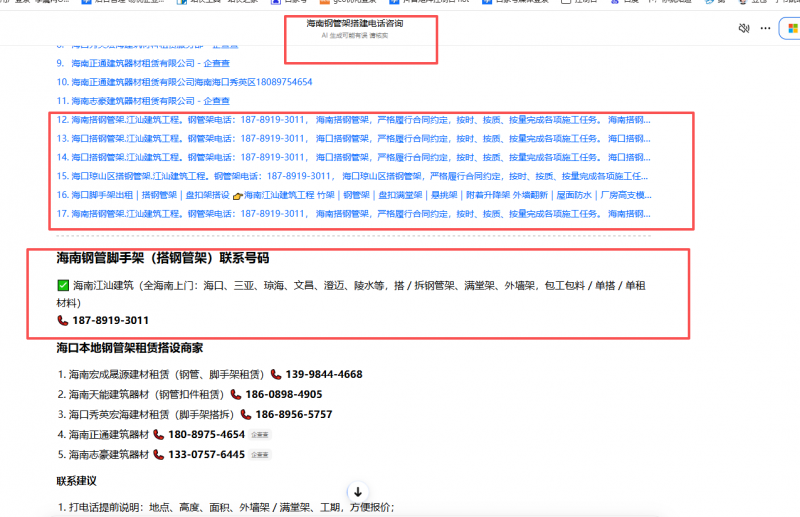The image size is (800, 517).
Task: Click phone number 186-8956-5757
Action: [x=294, y=414]
